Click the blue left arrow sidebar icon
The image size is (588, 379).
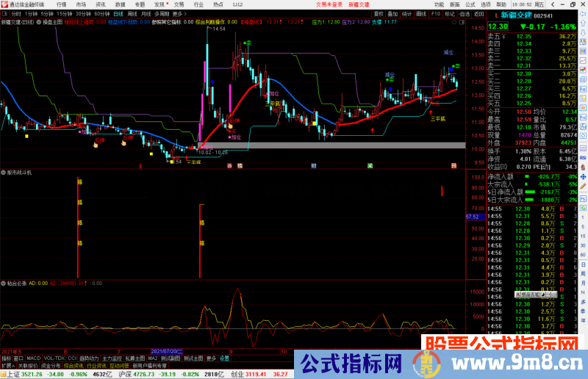coord(583,14)
